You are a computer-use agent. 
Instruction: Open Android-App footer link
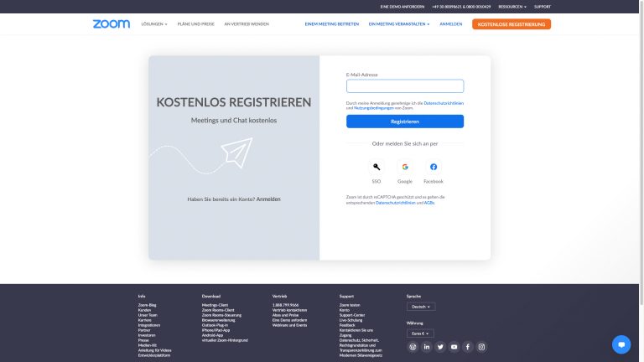tap(212, 335)
